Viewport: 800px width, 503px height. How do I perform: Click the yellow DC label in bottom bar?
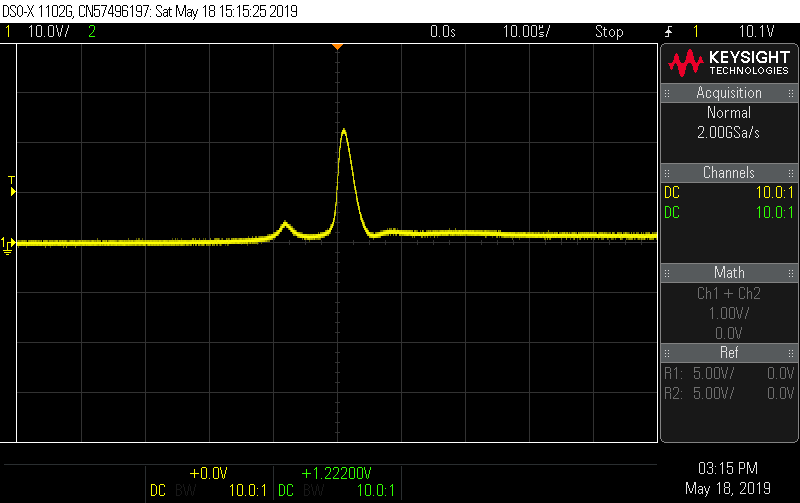click(x=158, y=491)
